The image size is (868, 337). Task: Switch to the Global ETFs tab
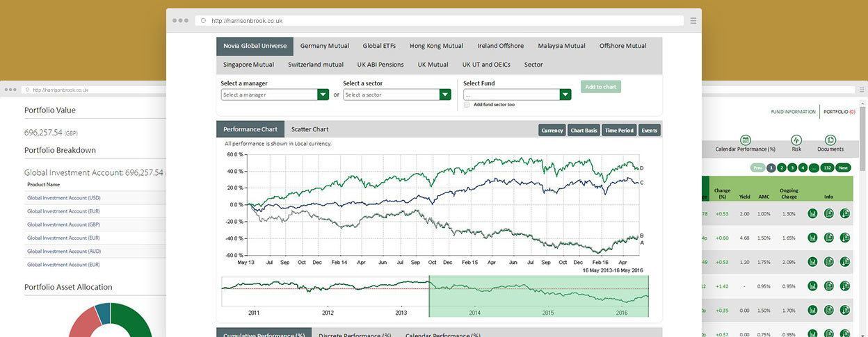pos(379,46)
